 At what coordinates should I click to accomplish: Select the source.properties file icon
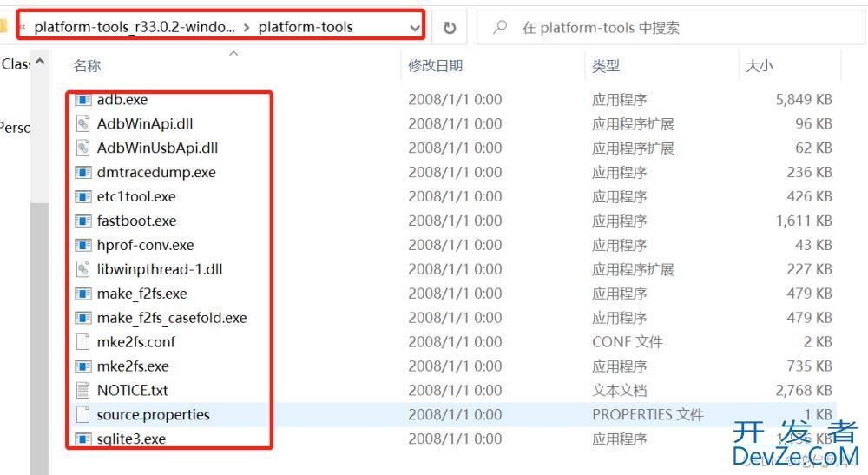tap(83, 415)
